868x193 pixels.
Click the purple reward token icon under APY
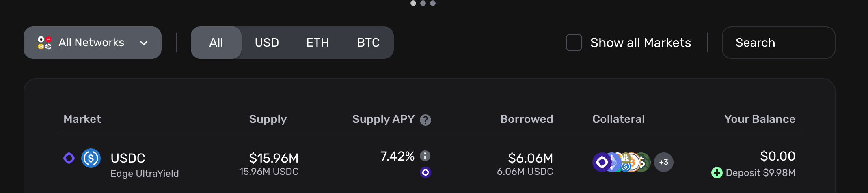point(425,172)
